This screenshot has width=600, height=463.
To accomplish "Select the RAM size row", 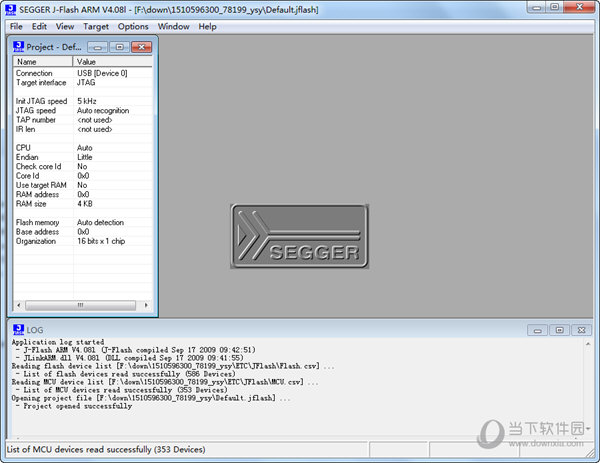I will pyautogui.click(x=83, y=204).
